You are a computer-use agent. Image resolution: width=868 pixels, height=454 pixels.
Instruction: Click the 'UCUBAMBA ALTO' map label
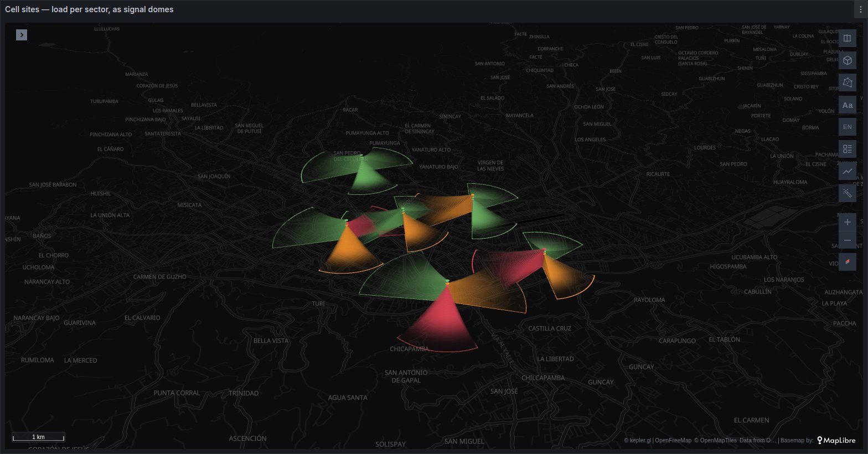755,257
